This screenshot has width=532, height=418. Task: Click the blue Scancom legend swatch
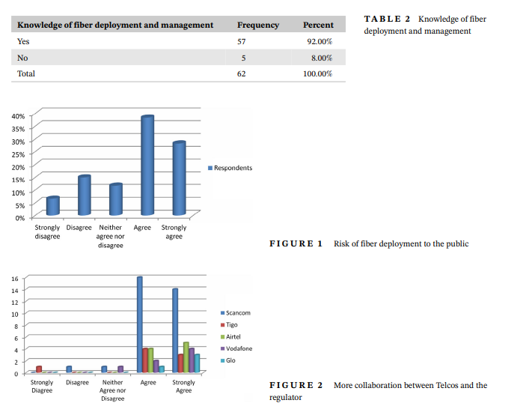pos(222,313)
